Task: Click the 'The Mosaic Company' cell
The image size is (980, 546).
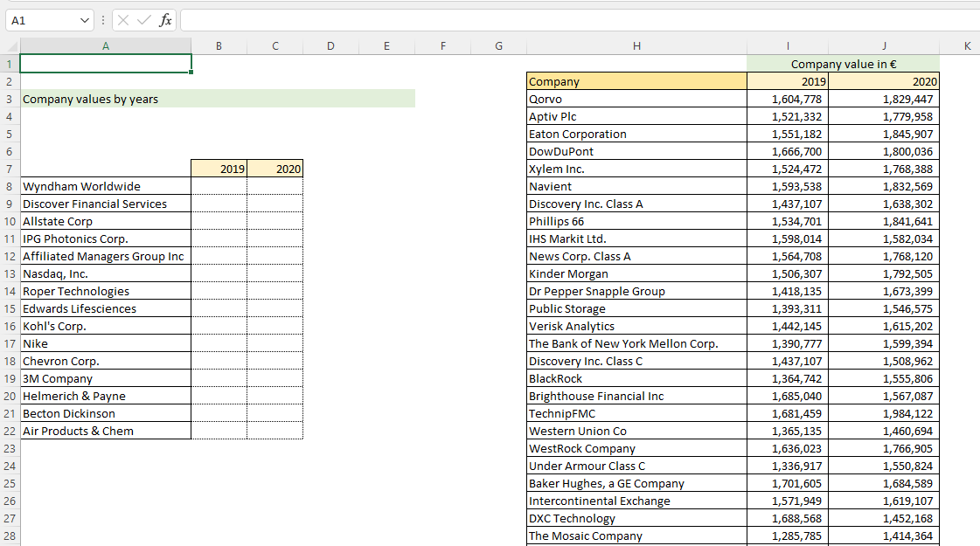Action: pyautogui.click(x=636, y=536)
